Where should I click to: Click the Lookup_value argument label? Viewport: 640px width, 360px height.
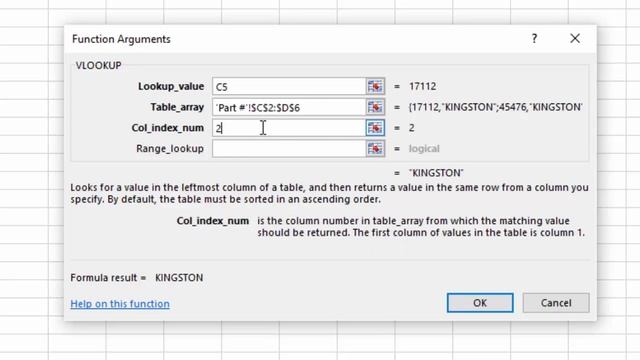click(x=171, y=87)
